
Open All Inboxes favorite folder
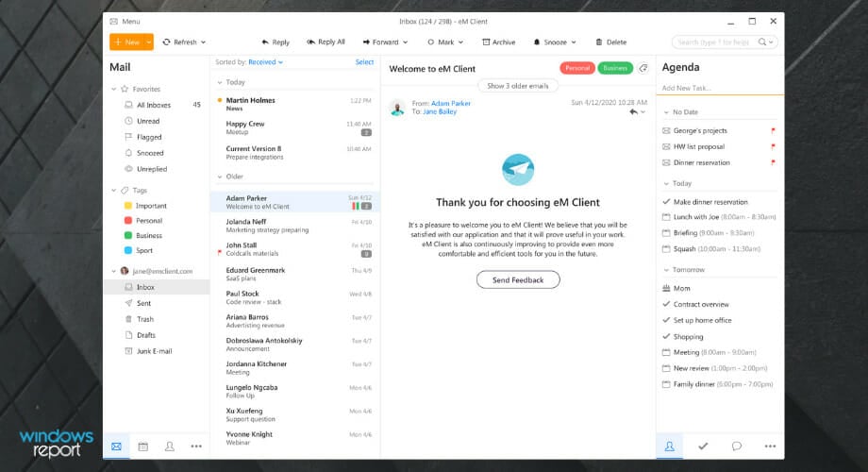(154, 105)
